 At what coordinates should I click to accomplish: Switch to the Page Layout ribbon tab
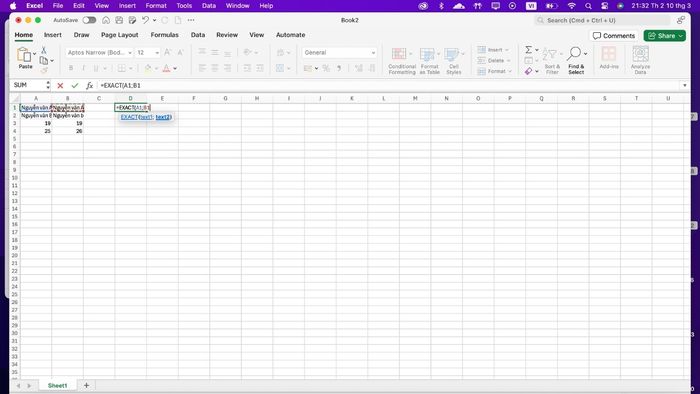pos(120,35)
